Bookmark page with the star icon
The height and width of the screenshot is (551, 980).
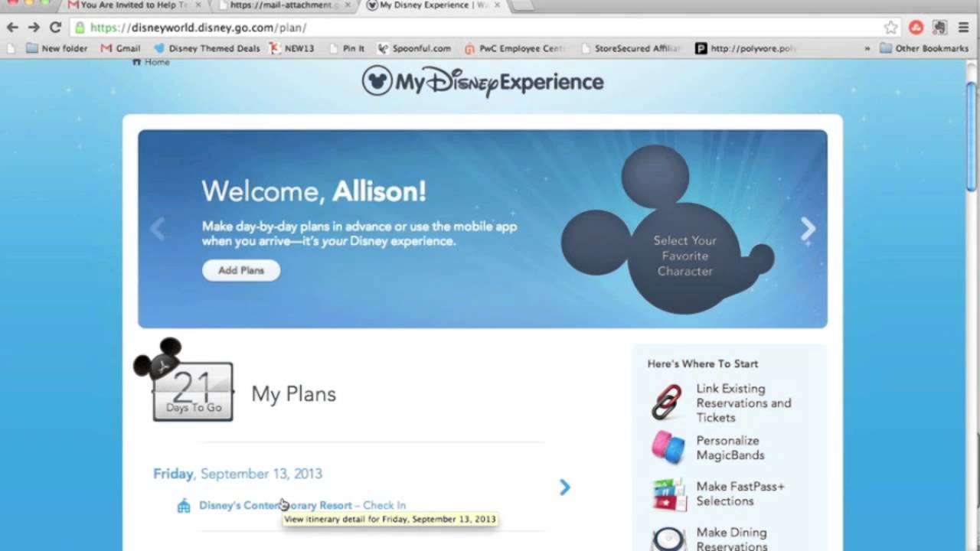click(x=890, y=28)
